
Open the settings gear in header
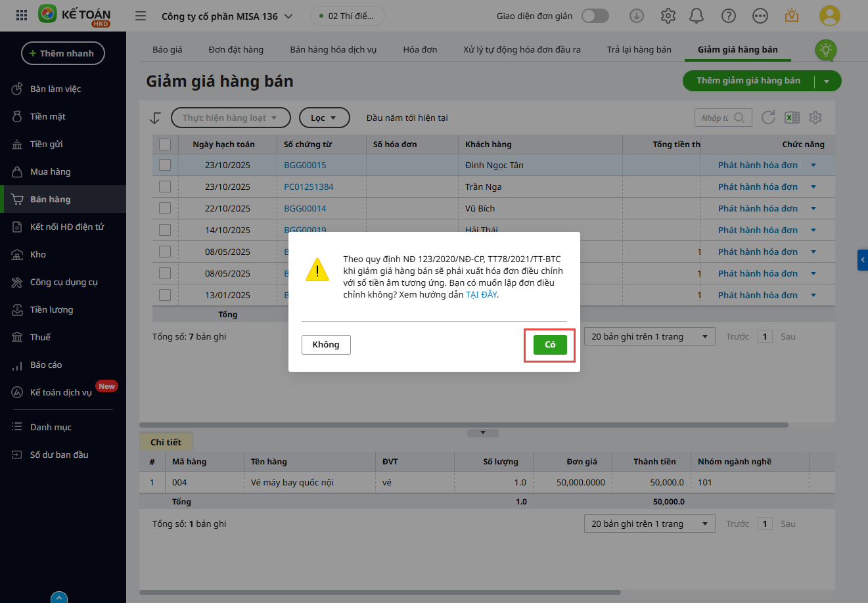(668, 16)
